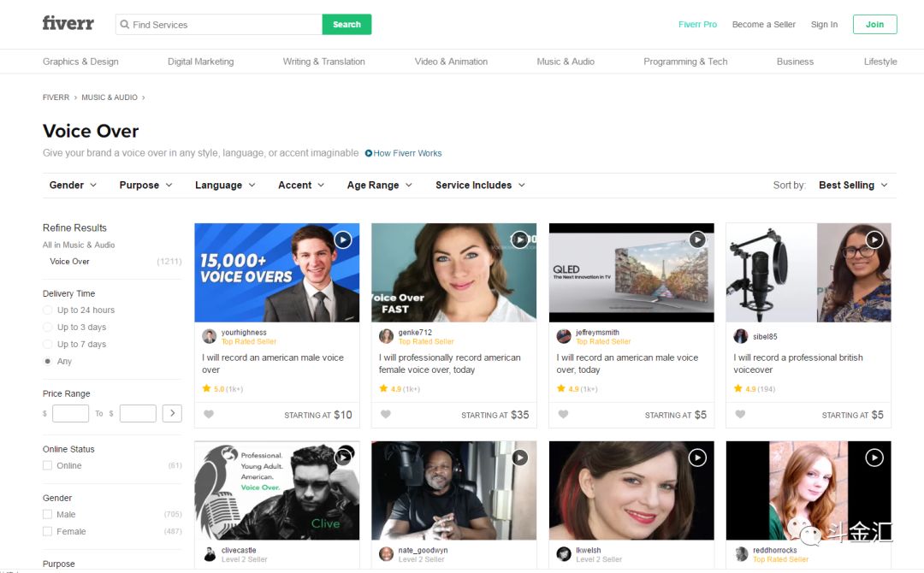This screenshot has width=924, height=573.
Task: Open yourhighness 15,000+ Voice Overs thumbnail
Action: pos(277,273)
